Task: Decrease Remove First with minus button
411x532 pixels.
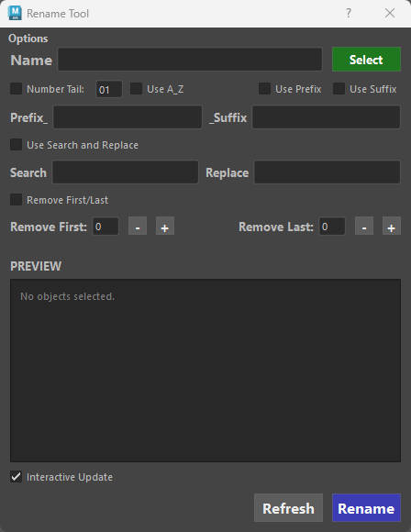Action: point(138,227)
